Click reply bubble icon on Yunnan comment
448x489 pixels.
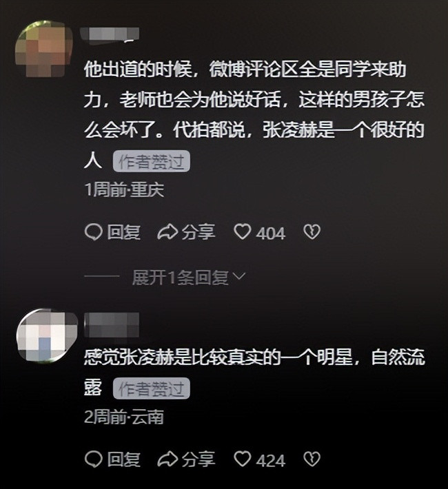pyautogui.click(x=93, y=459)
